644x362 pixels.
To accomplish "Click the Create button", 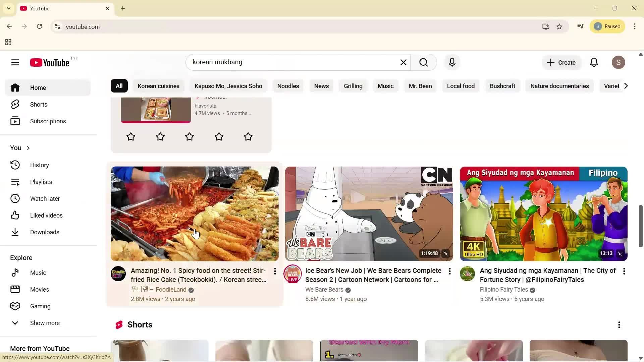I will (x=561, y=62).
